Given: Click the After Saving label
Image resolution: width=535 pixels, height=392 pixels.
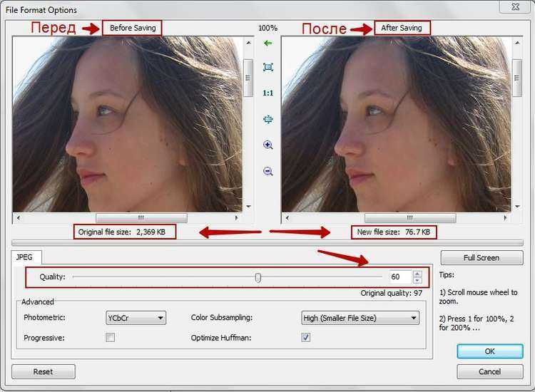Looking at the screenshot, I should pyautogui.click(x=402, y=28).
